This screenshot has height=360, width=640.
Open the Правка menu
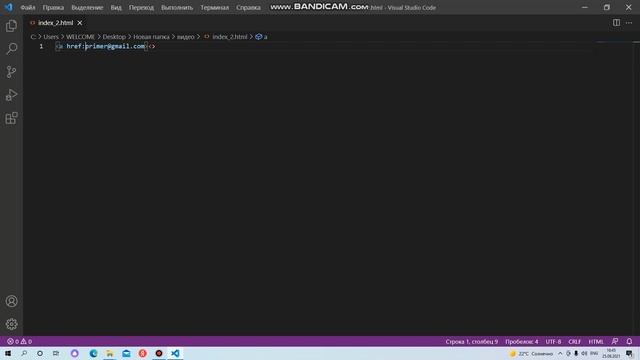[53, 7]
